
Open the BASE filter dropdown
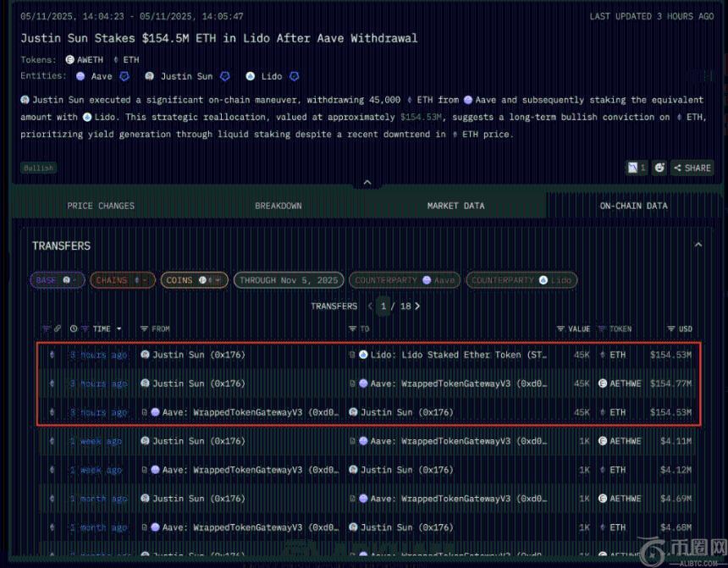click(57, 280)
